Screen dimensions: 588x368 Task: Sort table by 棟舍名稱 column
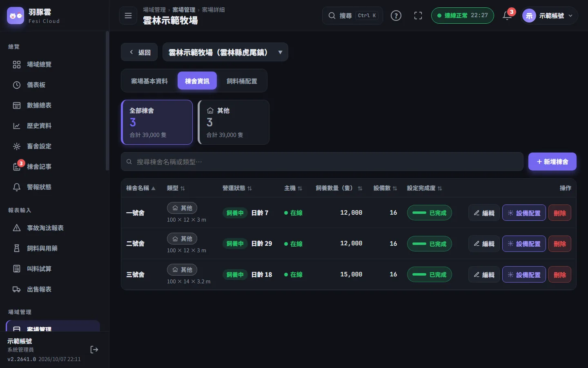coord(141,188)
